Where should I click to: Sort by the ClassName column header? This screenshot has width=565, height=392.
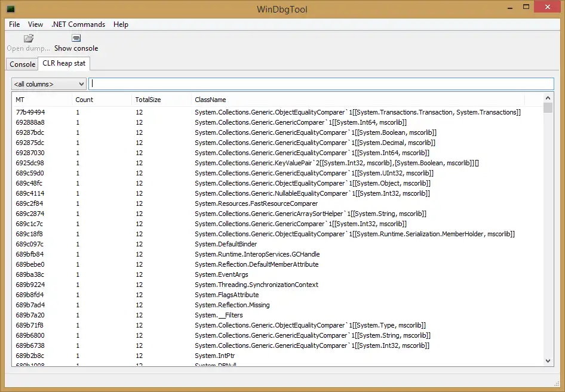pos(210,100)
